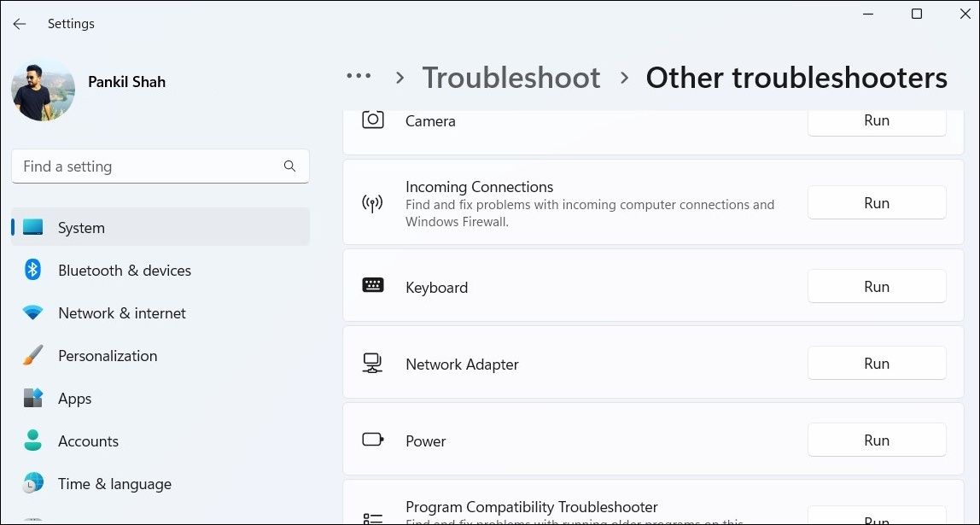This screenshot has height=525, width=980.
Task: Click the Incoming Connections wireless icon
Action: click(373, 202)
